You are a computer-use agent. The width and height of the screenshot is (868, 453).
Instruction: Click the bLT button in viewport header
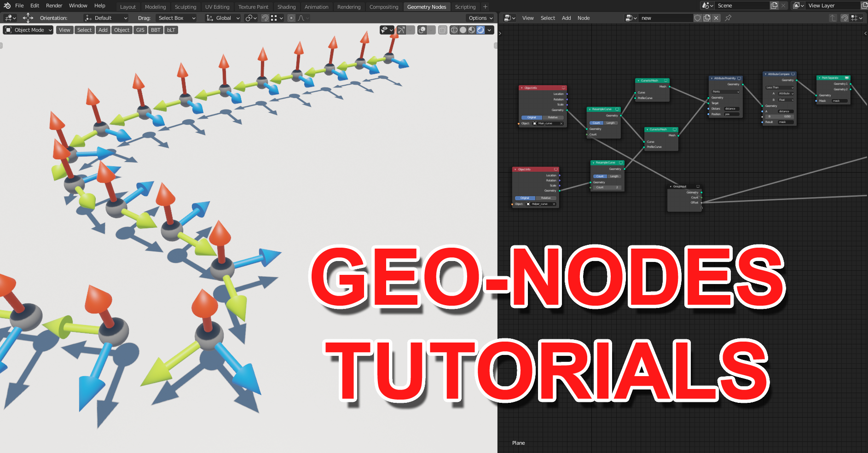171,30
